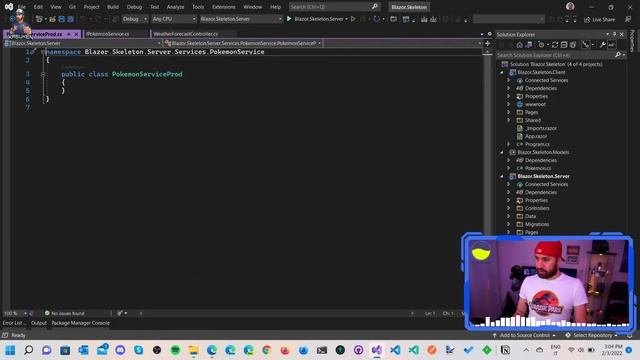Click the split editor plus icon
The height and width of the screenshot is (360, 640).
pyautogui.click(x=487, y=43)
